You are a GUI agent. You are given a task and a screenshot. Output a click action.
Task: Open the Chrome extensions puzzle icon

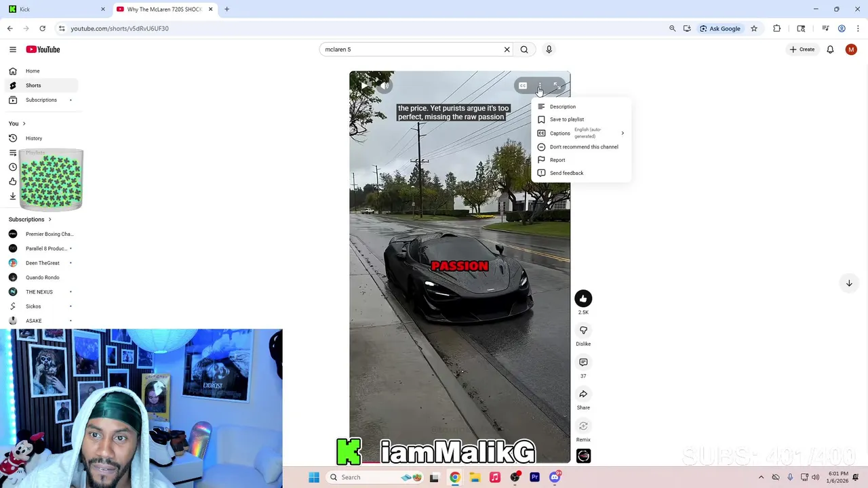click(x=777, y=28)
